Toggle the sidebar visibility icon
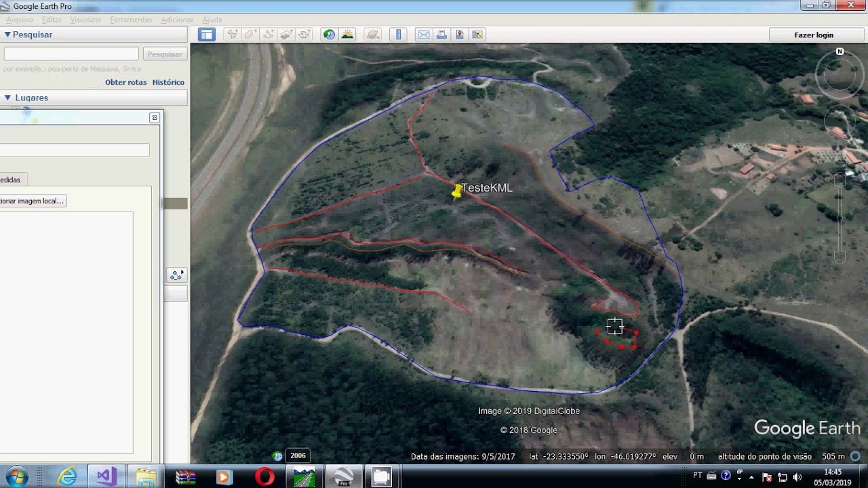Viewport: 868px width, 488px height. (x=207, y=35)
